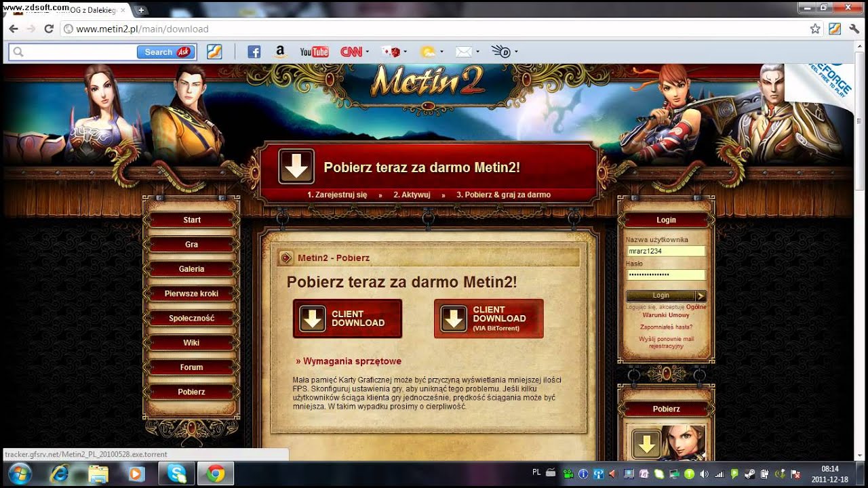Expand Wymagania sprzętowe section
This screenshot has height=488, width=868.
pyautogui.click(x=349, y=361)
